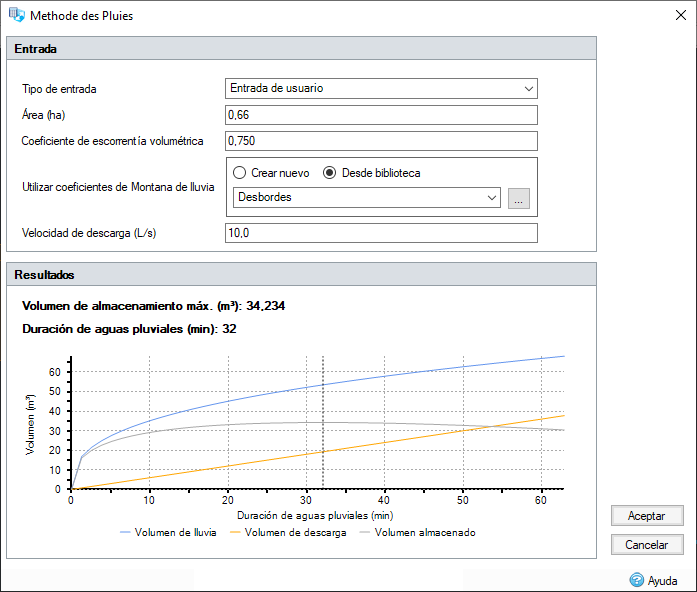The image size is (697, 592).
Task: Click the Cancelar button
Action: pyautogui.click(x=647, y=544)
